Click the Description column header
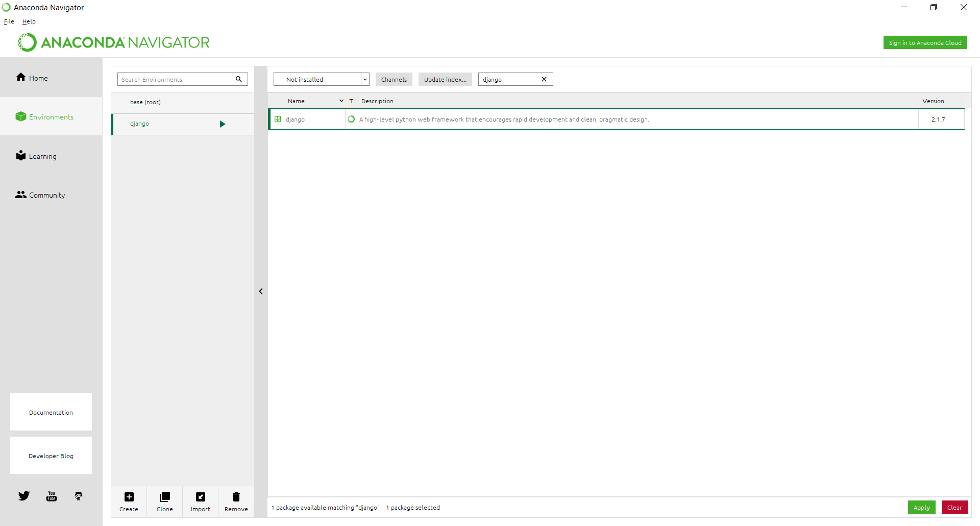This screenshot has width=980, height=526. click(377, 101)
